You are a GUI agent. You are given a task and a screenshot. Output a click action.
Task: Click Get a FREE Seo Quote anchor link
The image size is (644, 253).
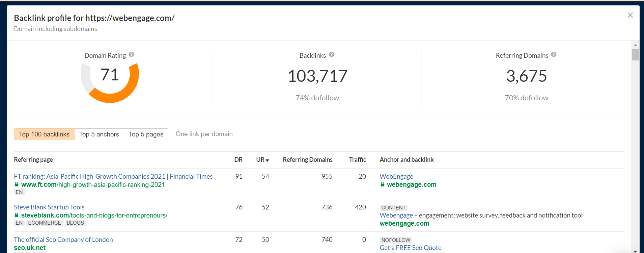(x=410, y=248)
